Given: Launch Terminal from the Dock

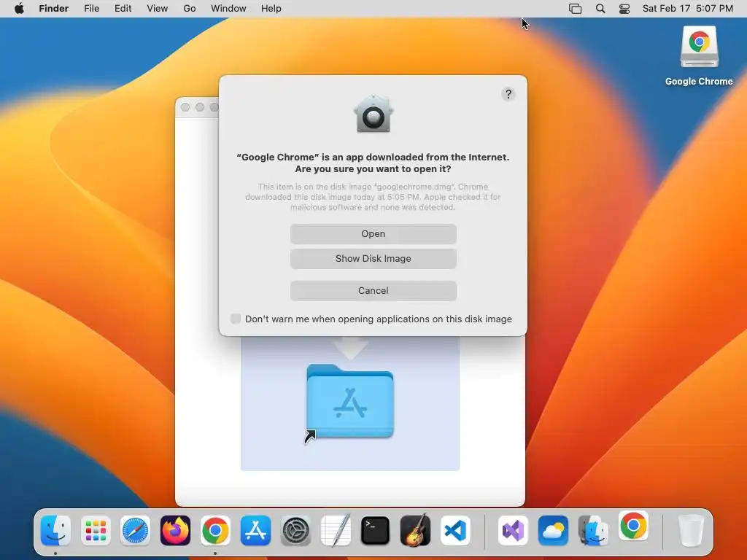Looking at the screenshot, I should tap(375, 530).
